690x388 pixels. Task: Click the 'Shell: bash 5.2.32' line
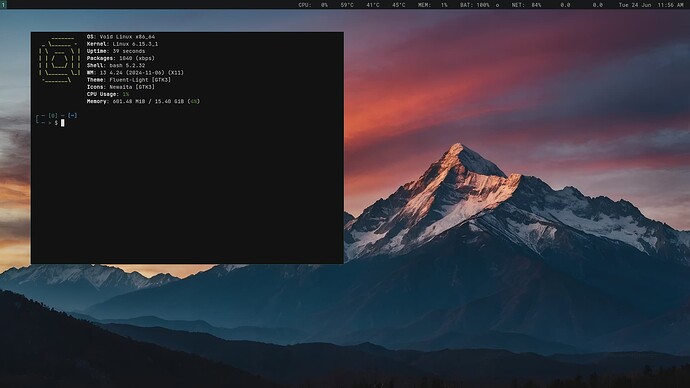point(116,65)
